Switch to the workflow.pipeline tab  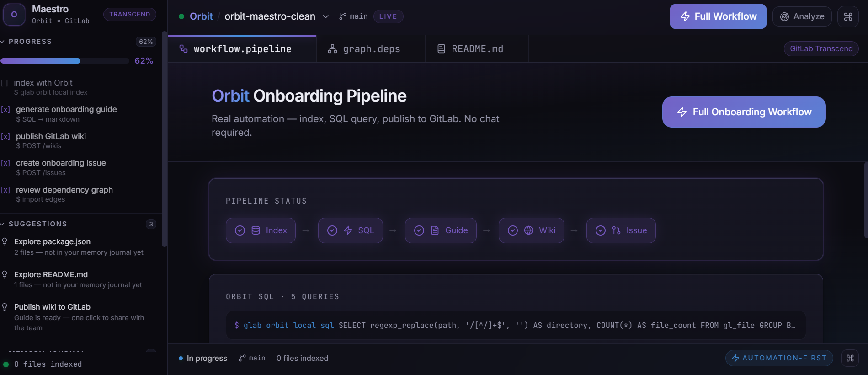coord(242,49)
